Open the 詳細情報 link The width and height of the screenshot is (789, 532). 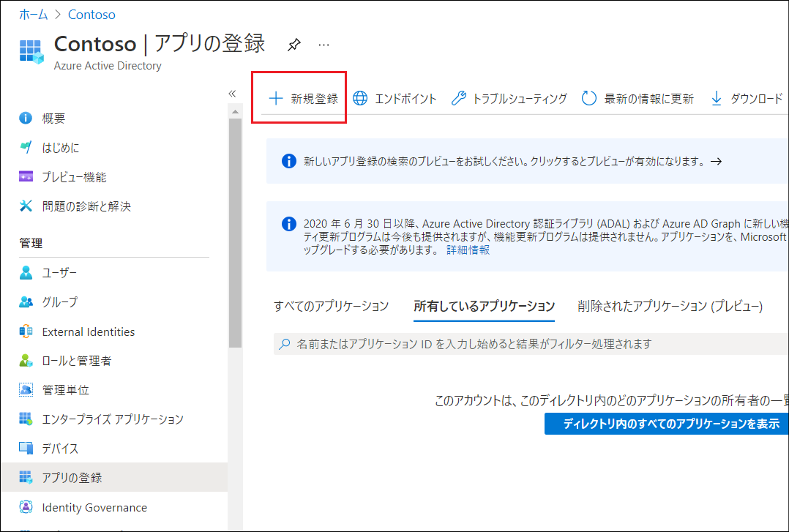[x=468, y=250]
